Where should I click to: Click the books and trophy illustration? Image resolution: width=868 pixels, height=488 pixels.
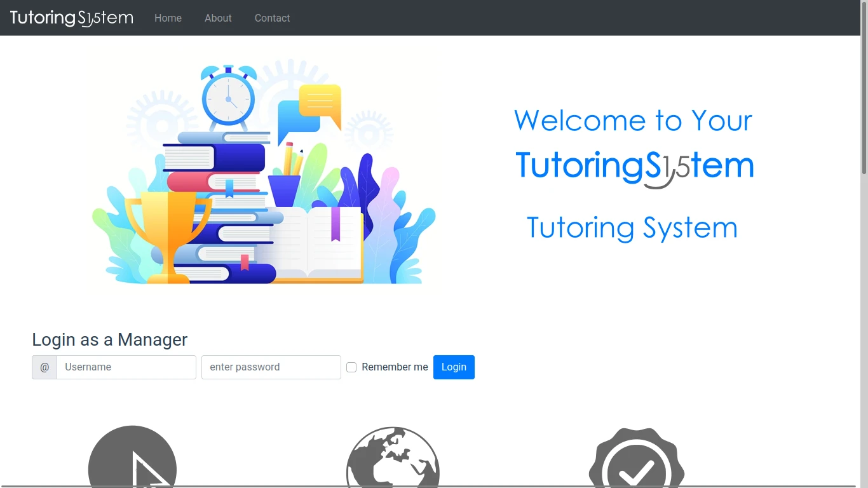[264, 172]
